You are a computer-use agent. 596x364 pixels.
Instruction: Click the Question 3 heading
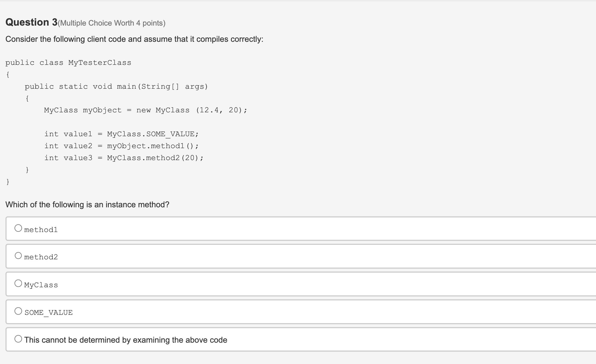(x=32, y=22)
